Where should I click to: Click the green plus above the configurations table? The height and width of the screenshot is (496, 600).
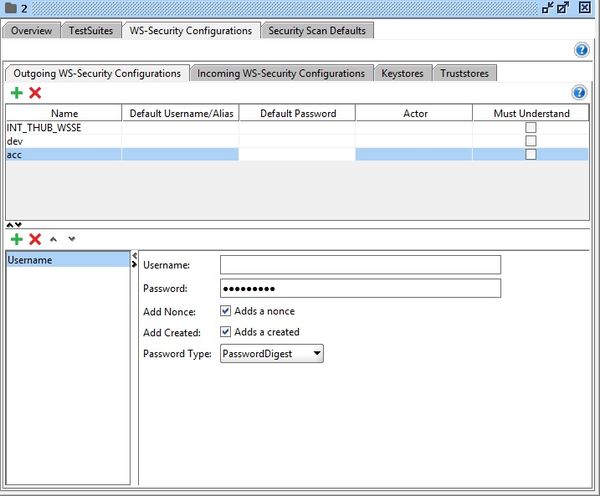17,93
